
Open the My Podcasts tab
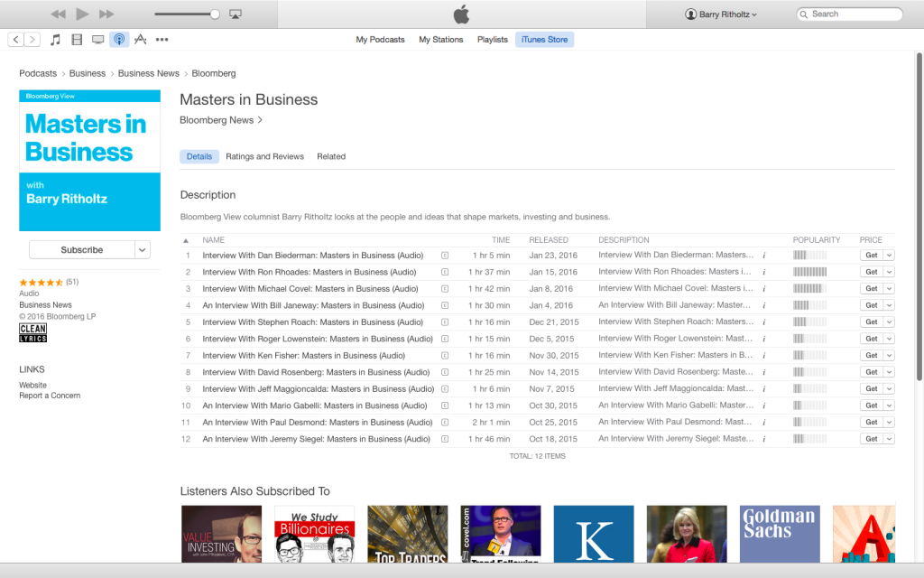(380, 40)
